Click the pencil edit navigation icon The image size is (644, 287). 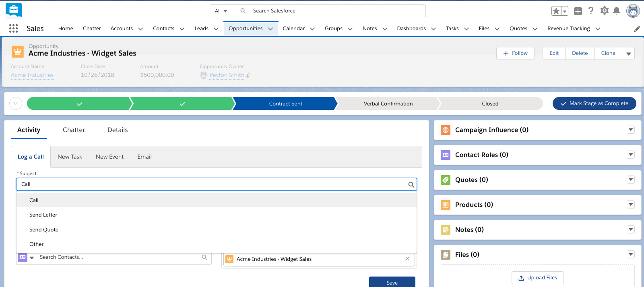[x=637, y=29]
